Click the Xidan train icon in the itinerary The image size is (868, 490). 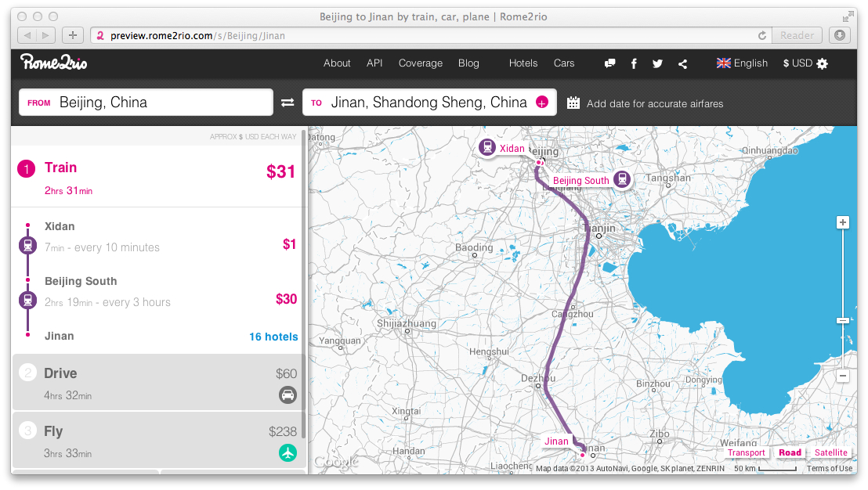[27, 245]
